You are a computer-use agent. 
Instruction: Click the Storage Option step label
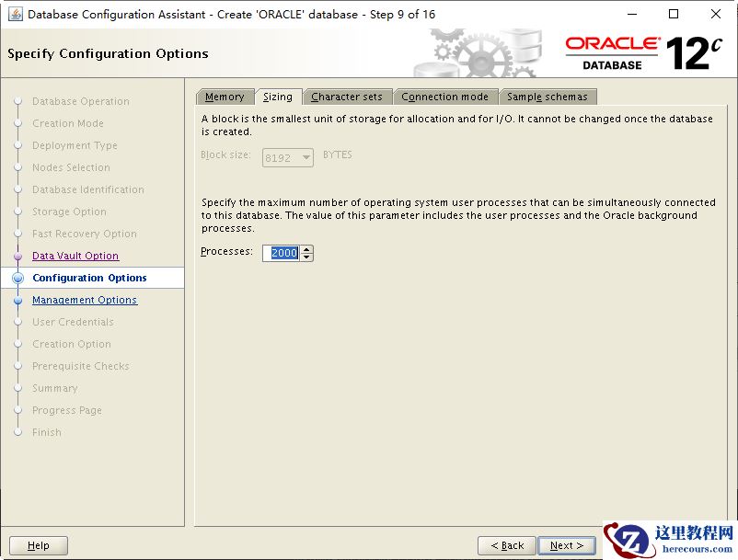point(69,212)
